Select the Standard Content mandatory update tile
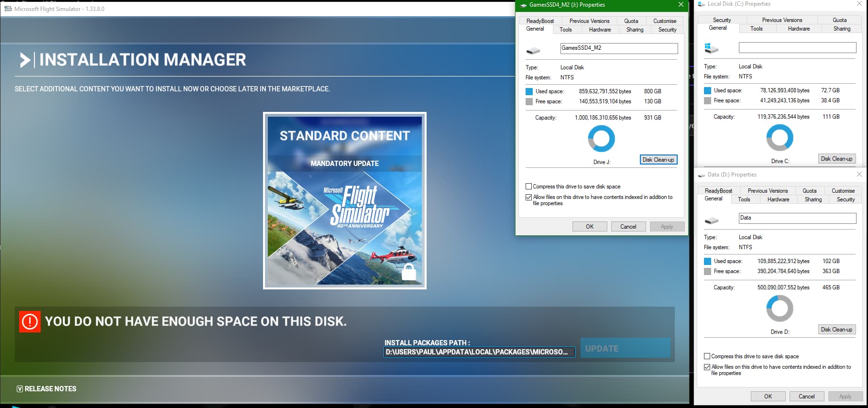The width and height of the screenshot is (868, 408). tap(344, 201)
